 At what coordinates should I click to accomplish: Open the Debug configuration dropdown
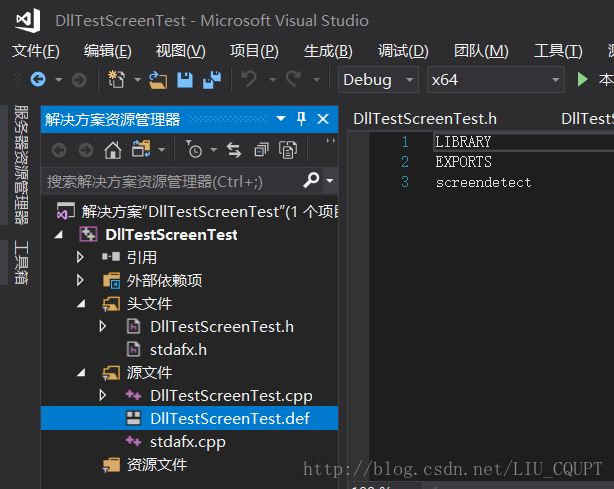378,80
